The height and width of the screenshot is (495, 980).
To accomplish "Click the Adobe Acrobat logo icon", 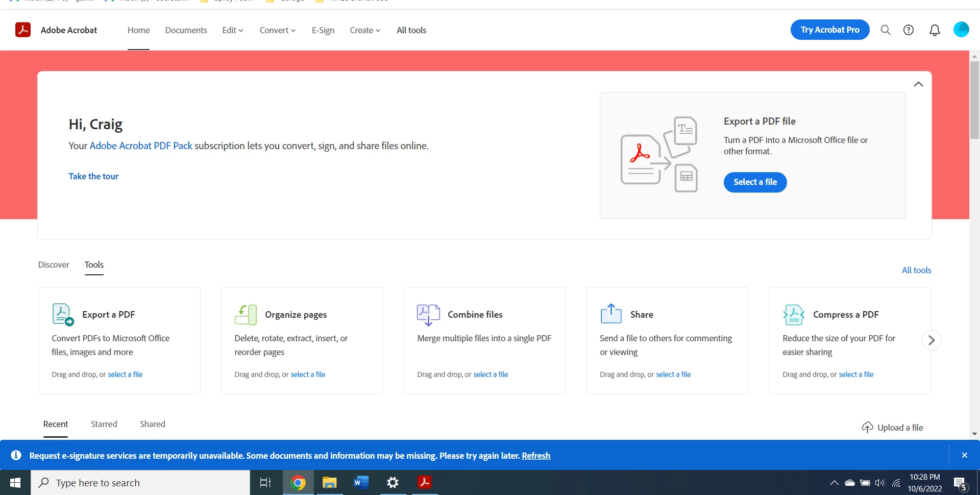I will coord(23,30).
